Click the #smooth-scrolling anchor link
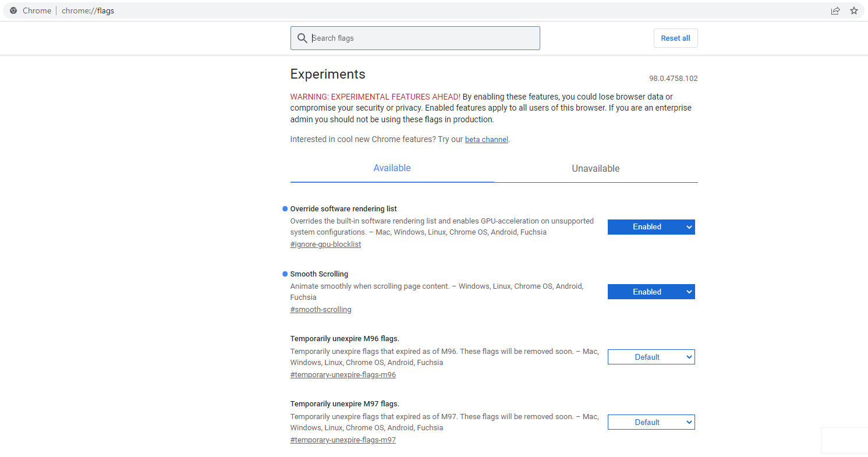868x457 pixels. click(x=321, y=310)
